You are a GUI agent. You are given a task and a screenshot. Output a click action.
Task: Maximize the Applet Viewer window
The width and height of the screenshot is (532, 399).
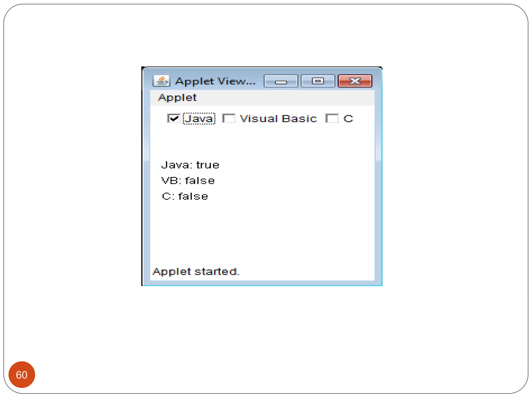click(318, 81)
